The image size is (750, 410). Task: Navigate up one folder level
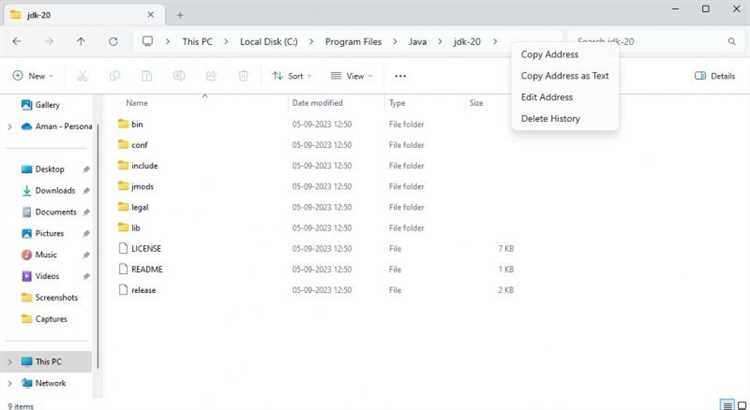(81, 42)
